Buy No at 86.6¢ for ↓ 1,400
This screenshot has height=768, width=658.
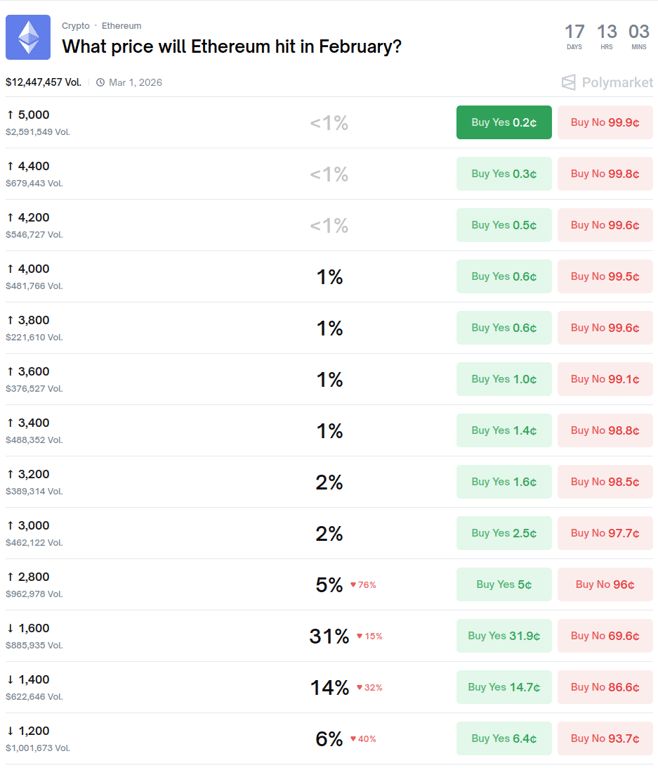click(604, 687)
